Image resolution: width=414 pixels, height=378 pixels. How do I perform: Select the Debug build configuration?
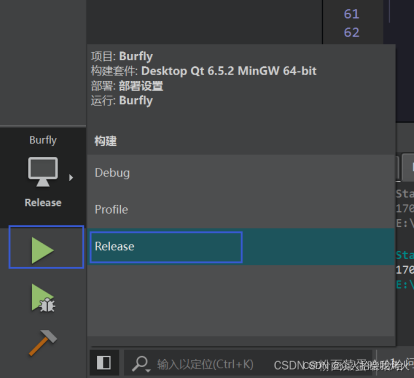[x=241, y=173]
